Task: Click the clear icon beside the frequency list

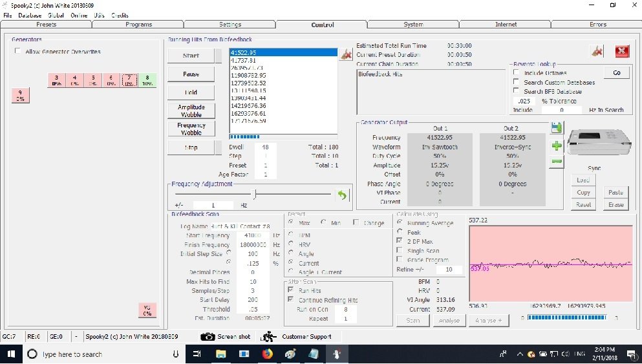Action: [x=346, y=54]
